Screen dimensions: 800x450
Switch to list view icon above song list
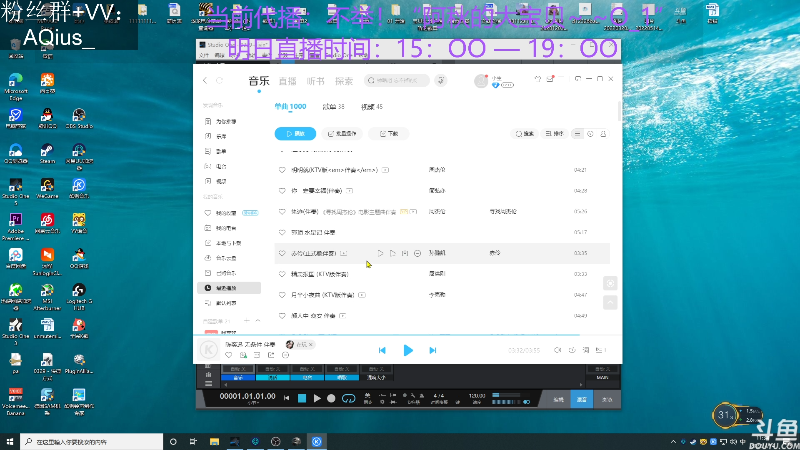click(x=577, y=134)
